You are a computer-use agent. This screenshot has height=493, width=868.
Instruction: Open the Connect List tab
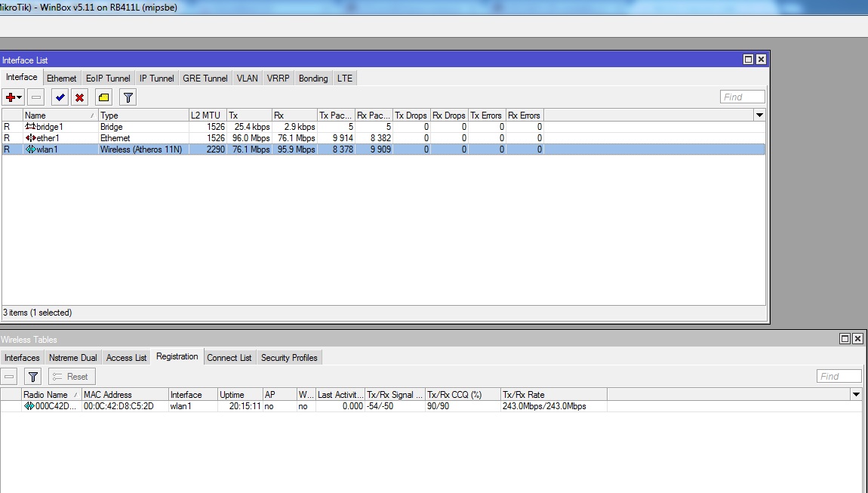[229, 358]
